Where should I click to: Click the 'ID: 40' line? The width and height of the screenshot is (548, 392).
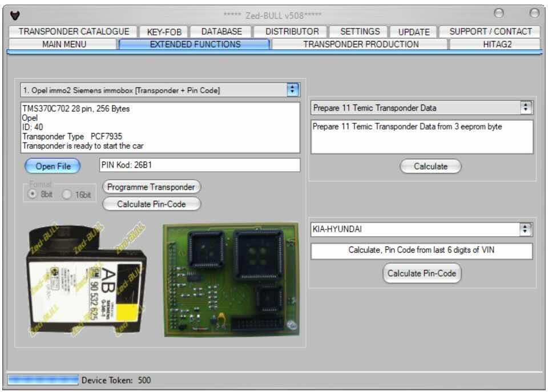tap(33, 127)
